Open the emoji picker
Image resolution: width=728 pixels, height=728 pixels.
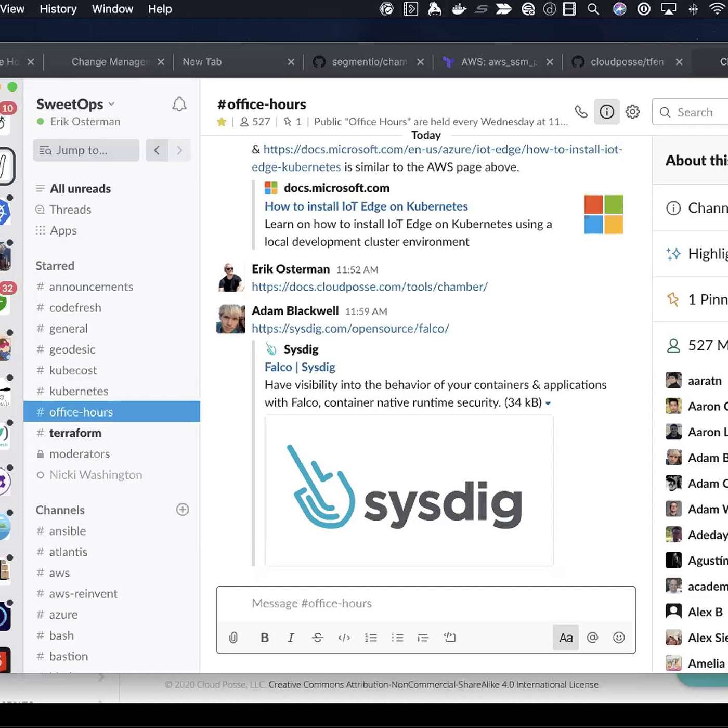pos(619,638)
